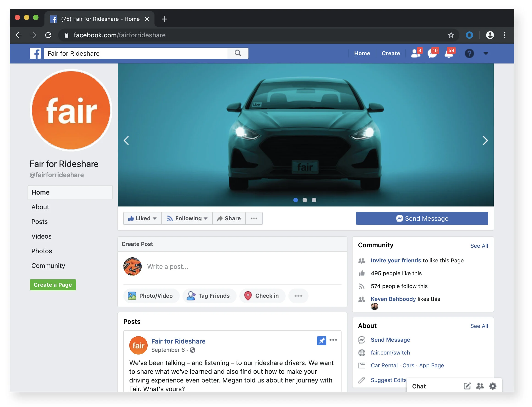Open more options next to Check in

[298, 296]
